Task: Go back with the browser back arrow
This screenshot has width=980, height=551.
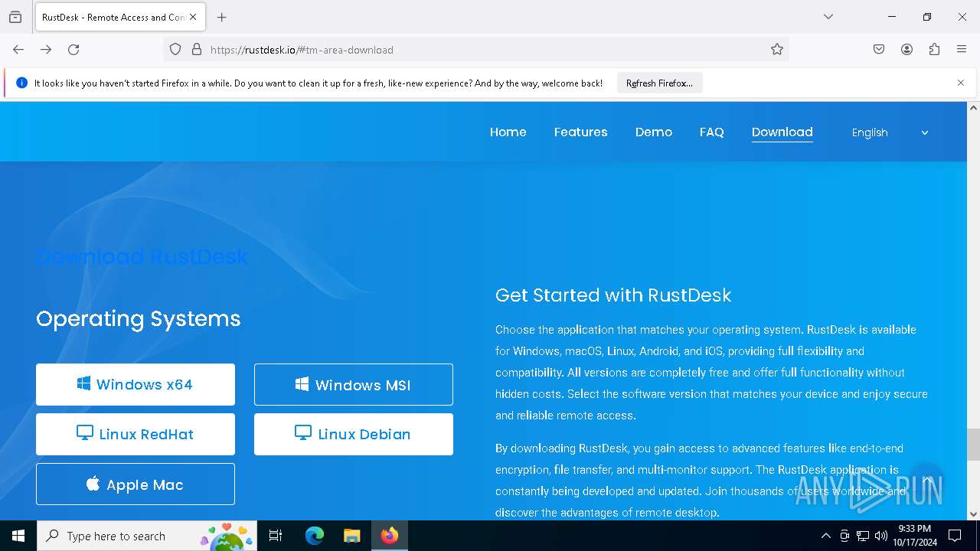Action: point(18,50)
